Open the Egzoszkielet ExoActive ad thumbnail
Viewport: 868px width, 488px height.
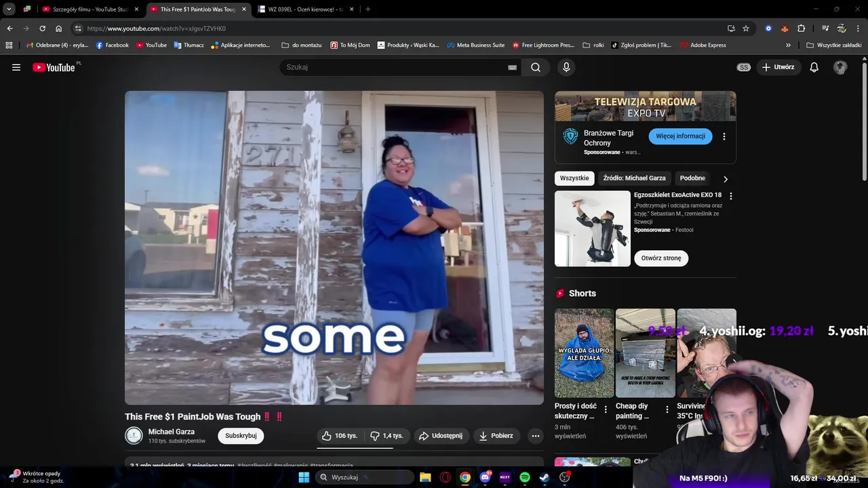(x=593, y=228)
